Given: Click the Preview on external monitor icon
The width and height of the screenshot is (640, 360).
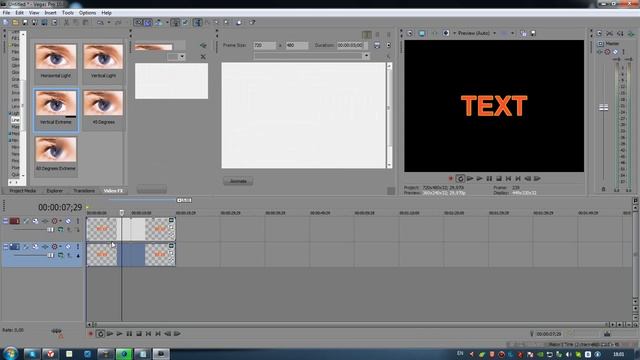Looking at the screenshot, I should pyautogui.click(x=422, y=33).
